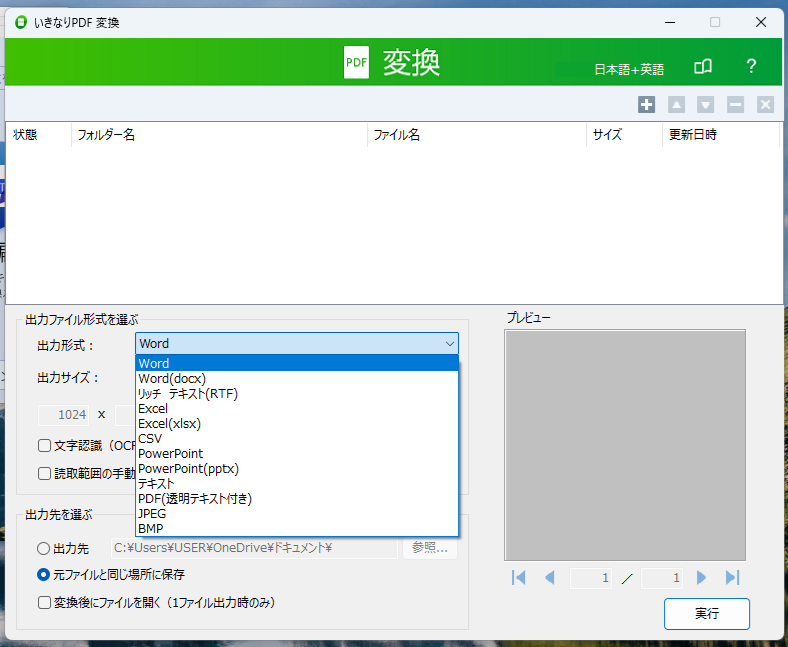This screenshot has height=647, width=788.
Task: Select the 出力先 radio button
Action: click(44, 548)
